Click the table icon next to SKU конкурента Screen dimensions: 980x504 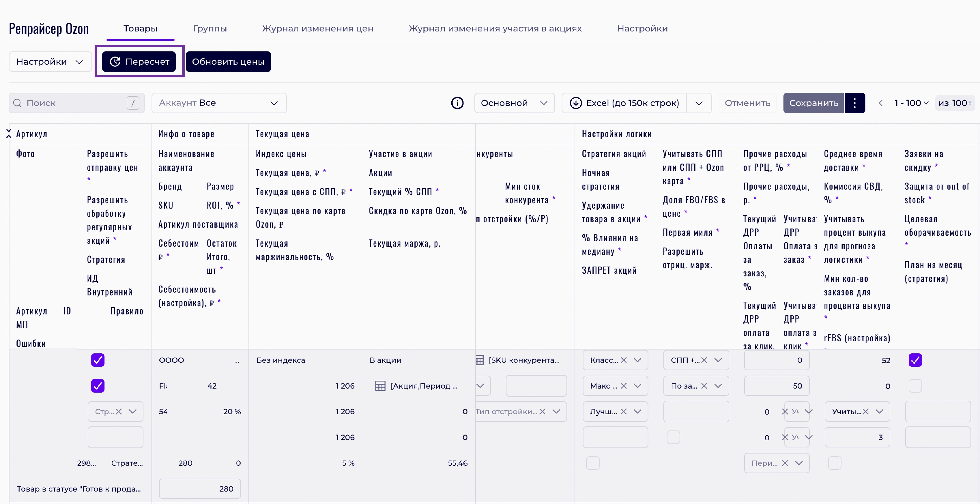tap(480, 360)
